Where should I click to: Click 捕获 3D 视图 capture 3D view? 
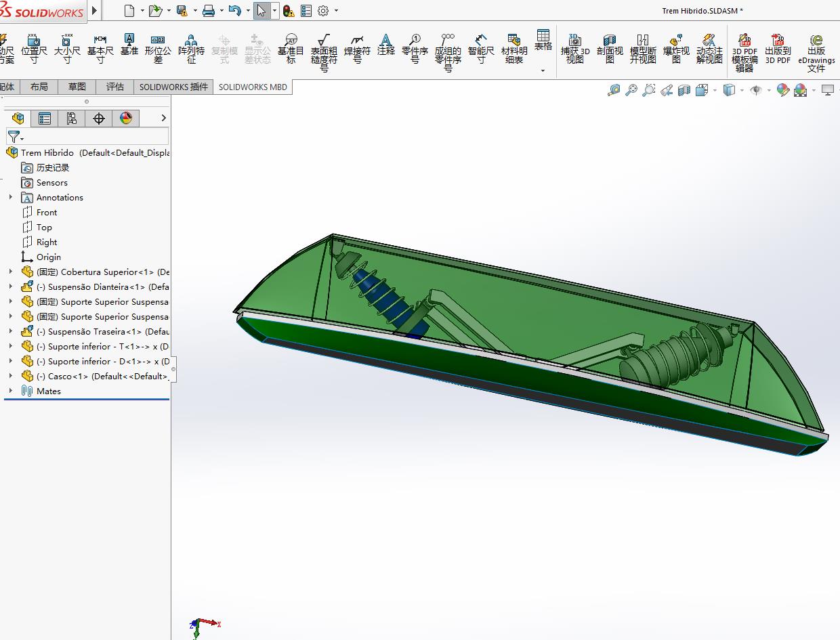[575, 49]
